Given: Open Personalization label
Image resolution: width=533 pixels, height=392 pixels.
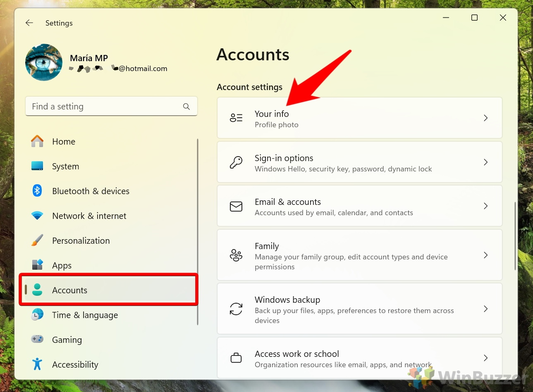Looking at the screenshot, I should click(x=81, y=241).
